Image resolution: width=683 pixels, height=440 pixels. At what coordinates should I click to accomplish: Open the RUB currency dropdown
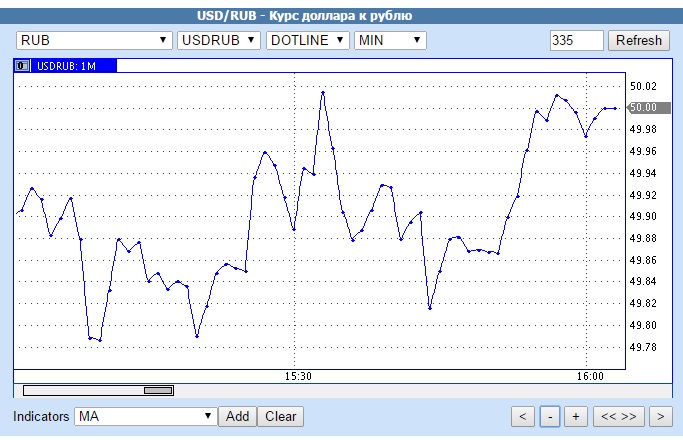tap(94, 41)
